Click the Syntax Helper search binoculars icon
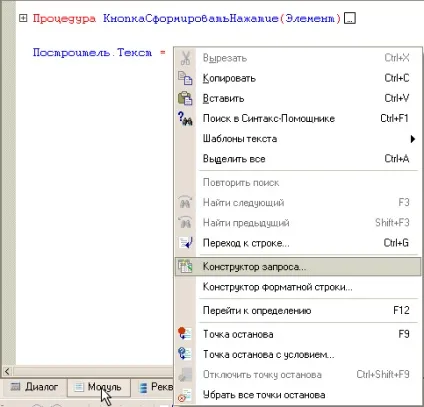 pos(185,119)
